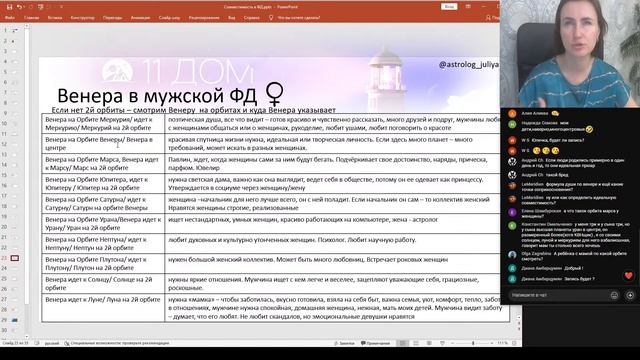640x360 pixels.
Task: Click the red heart reaction button
Action: [629, 276]
